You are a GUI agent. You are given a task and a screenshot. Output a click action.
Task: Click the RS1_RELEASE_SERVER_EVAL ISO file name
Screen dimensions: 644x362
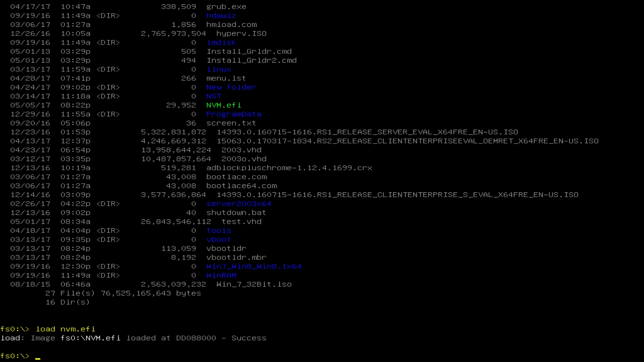coord(367,132)
